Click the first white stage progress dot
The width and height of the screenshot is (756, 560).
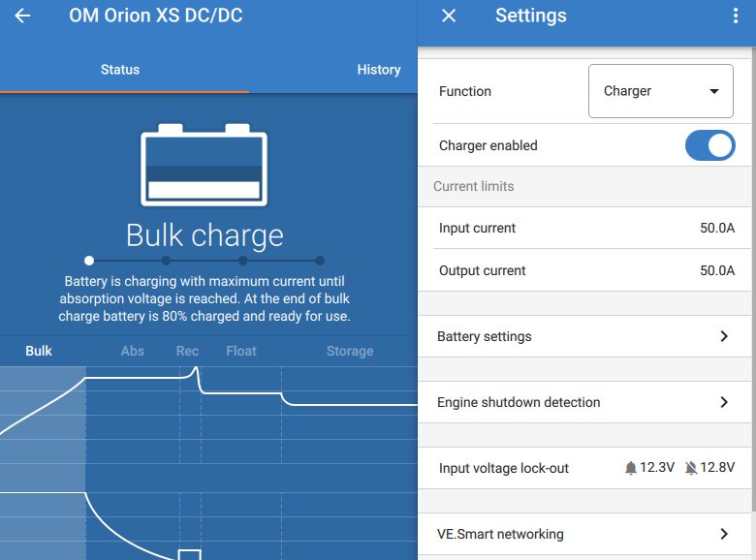point(89,261)
